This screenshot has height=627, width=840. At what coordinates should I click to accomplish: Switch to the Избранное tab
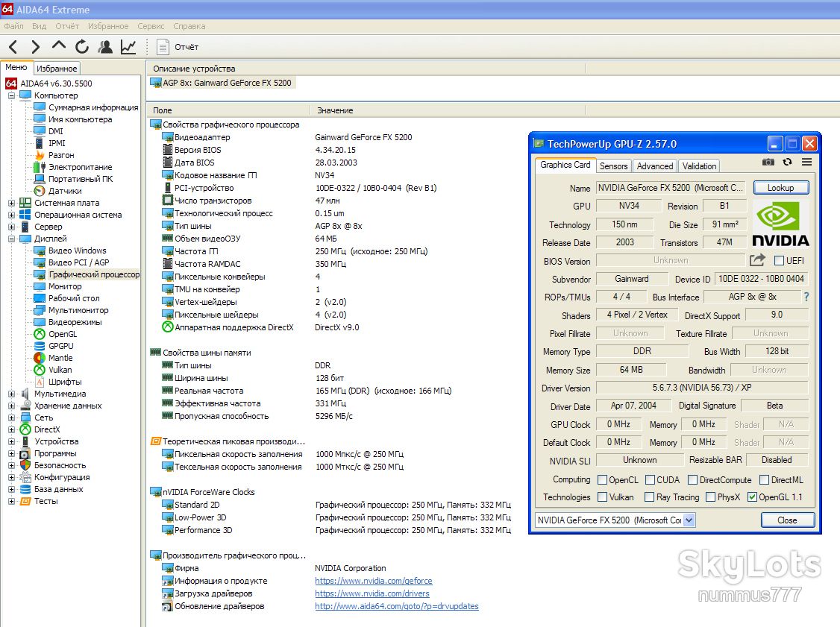(57, 69)
